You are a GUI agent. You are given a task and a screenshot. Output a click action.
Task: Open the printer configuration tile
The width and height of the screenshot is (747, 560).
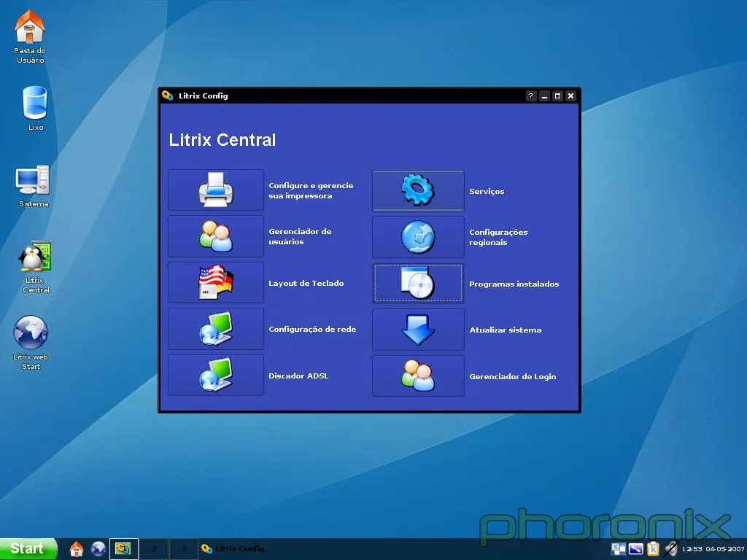tap(216, 190)
